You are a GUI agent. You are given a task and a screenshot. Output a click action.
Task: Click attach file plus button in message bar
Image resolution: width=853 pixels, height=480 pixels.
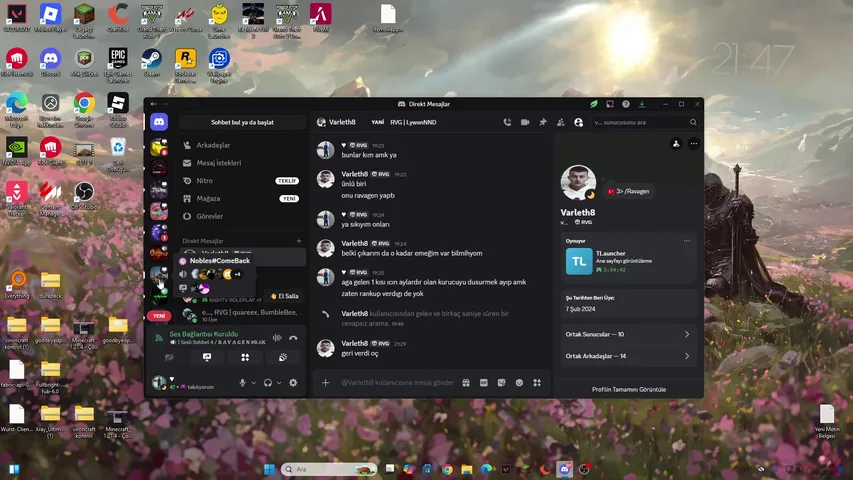click(325, 383)
